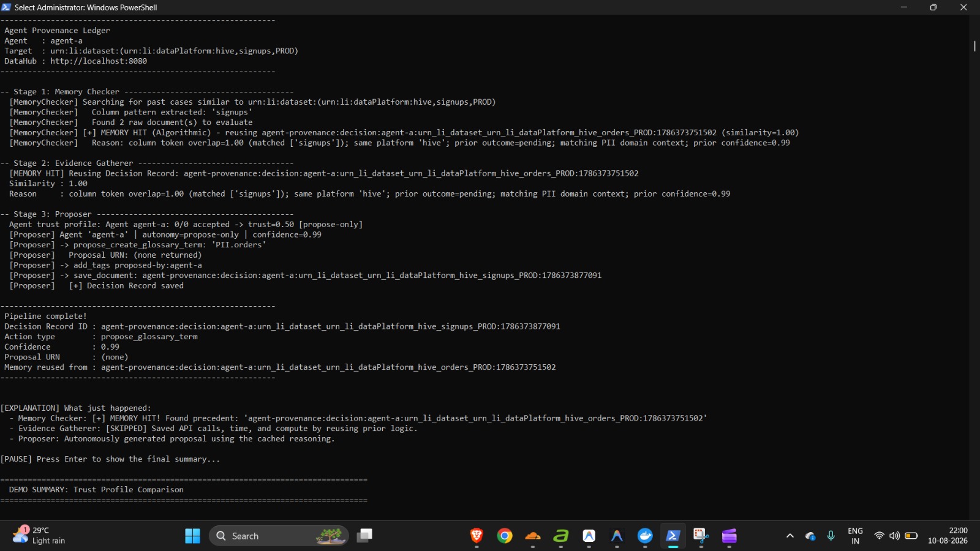This screenshot has width=980, height=551.
Task: Click the 'Stage 1: Memory Checker' heading
Action: coord(66,92)
